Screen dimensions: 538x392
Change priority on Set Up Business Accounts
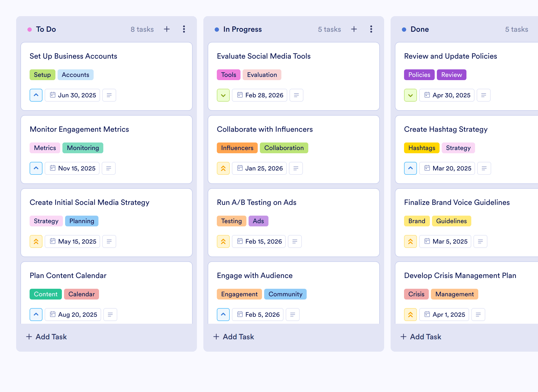pos(36,95)
